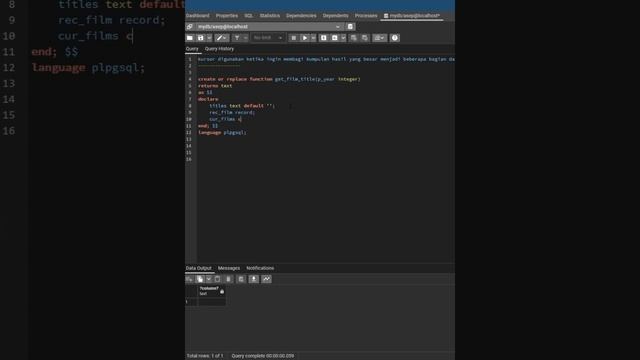640x360 pixels.
Task: Switch to the Dashboard tab
Action: (198, 16)
